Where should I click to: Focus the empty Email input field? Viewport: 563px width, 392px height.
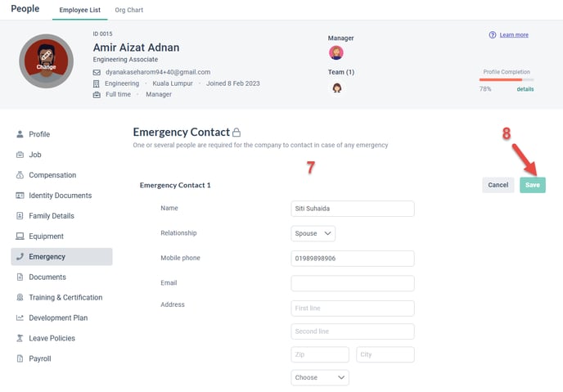(x=353, y=283)
